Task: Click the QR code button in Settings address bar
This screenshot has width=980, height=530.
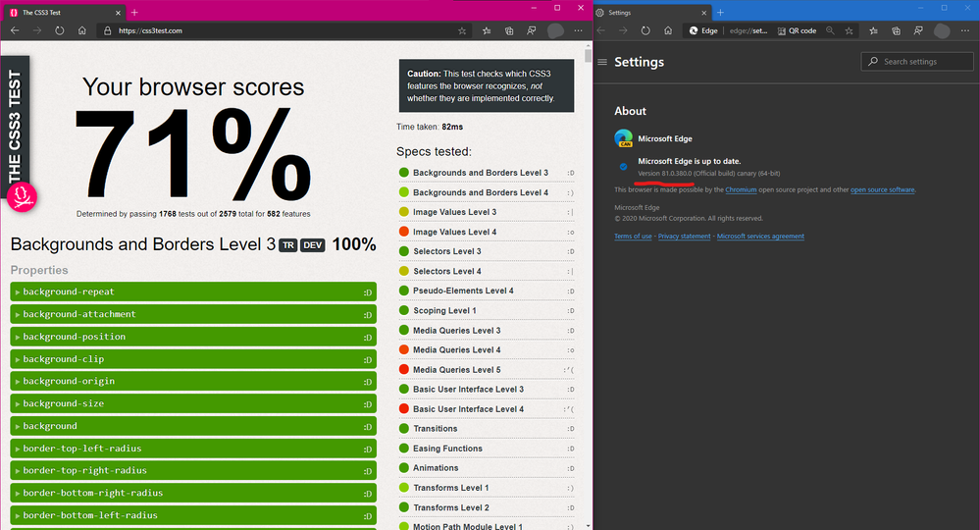Action: pyautogui.click(x=797, y=30)
